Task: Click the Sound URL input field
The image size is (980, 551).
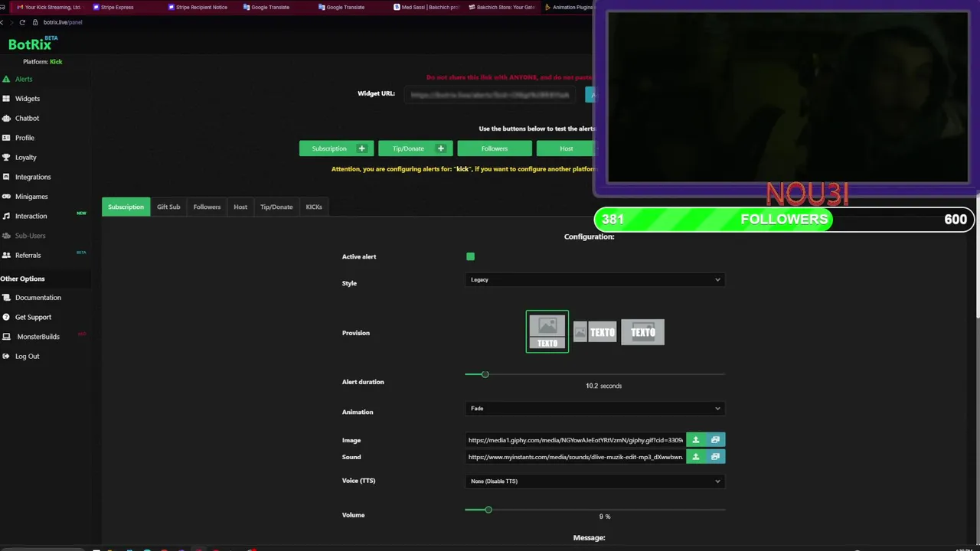Action: click(576, 457)
